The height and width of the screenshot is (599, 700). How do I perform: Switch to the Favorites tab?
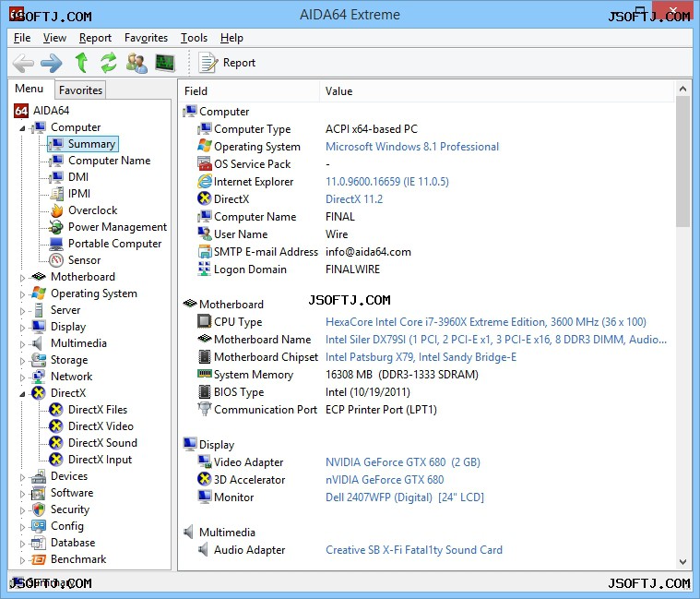tap(80, 90)
